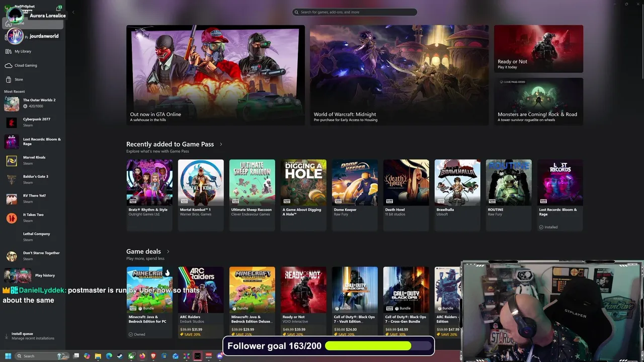Open Minecraft Java & Bedrock Edition for PC deal
The image size is (644, 362).
[x=149, y=302]
